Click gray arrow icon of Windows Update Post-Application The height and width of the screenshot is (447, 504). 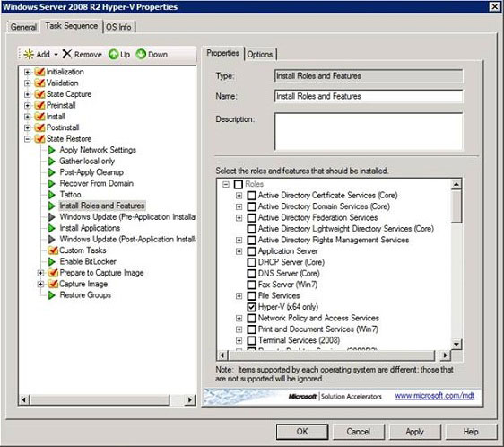click(52, 239)
